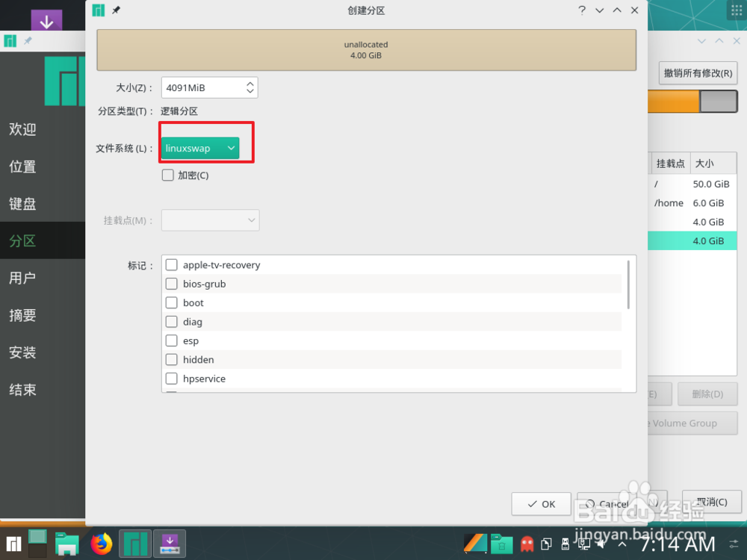
Task: Click the unallocated 4.00 GiB partition bar
Action: (x=366, y=50)
